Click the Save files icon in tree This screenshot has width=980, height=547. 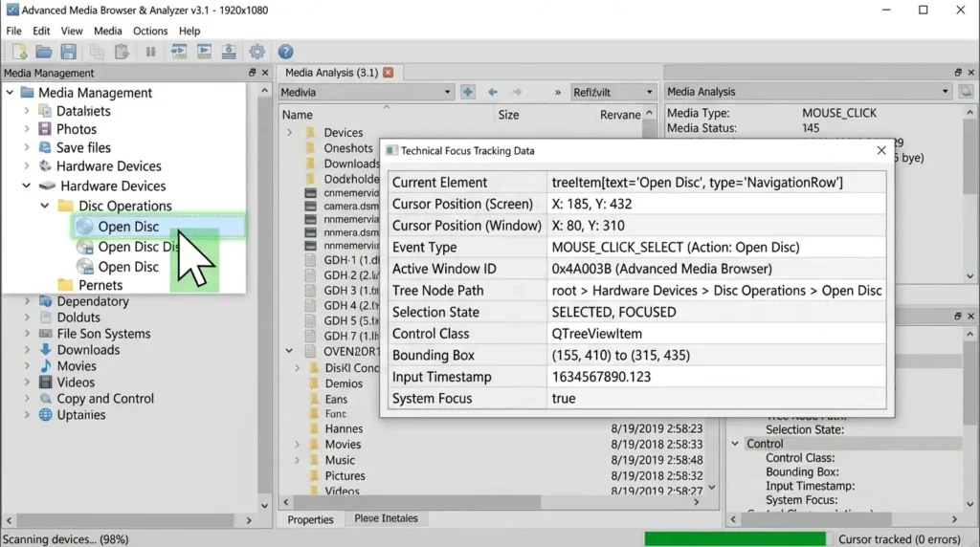(45, 147)
